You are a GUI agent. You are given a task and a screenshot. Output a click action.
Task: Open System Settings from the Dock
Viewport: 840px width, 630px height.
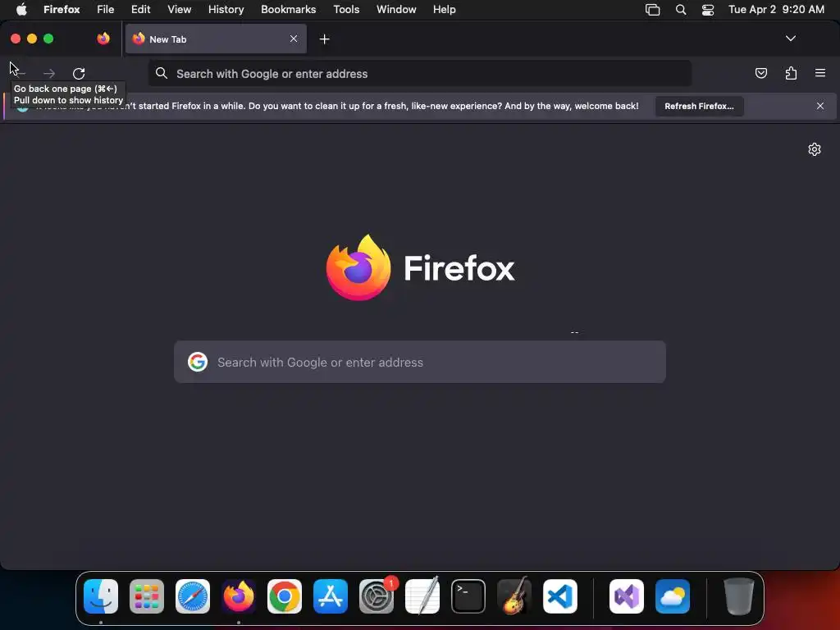point(376,596)
